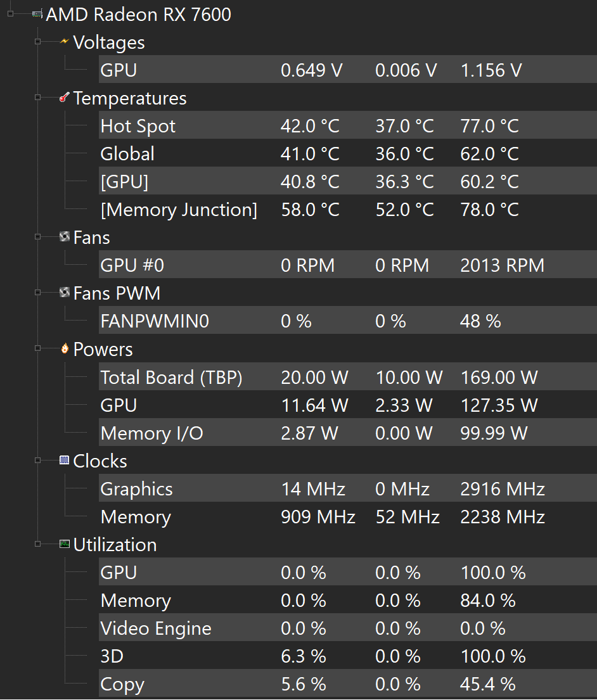Select the Hot Spot temperature row

(x=138, y=126)
